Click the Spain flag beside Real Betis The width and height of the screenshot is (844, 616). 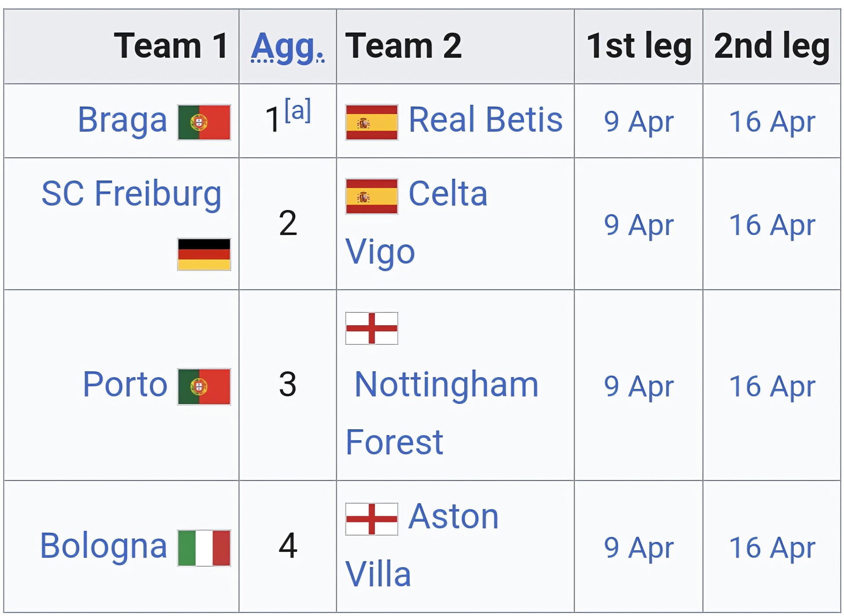(x=371, y=122)
